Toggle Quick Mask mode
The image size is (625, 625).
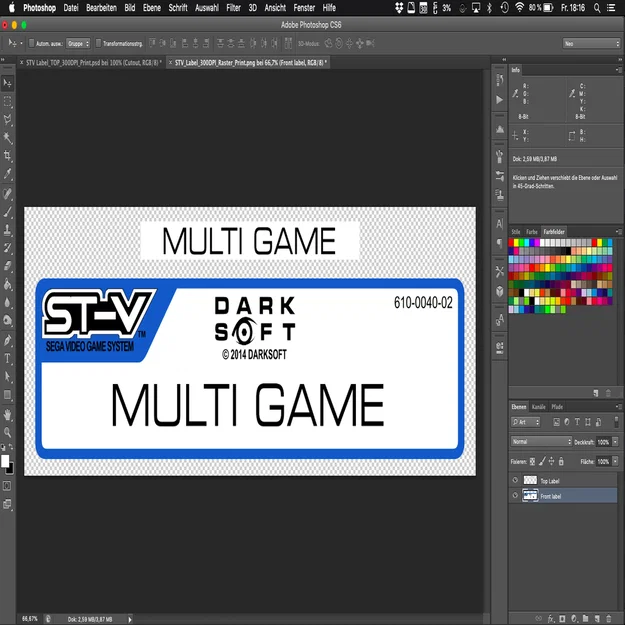[x=7, y=486]
